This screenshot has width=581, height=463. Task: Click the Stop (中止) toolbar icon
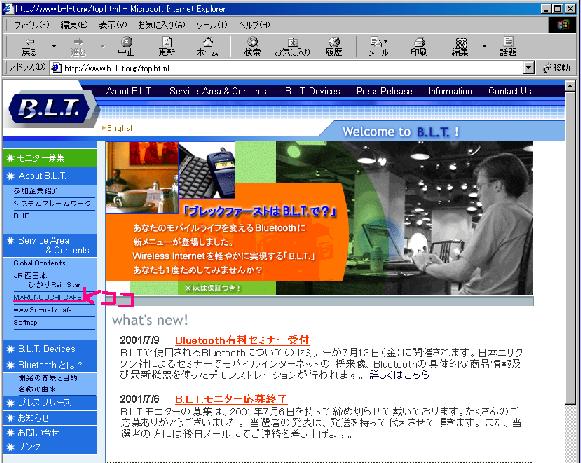click(126, 47)
